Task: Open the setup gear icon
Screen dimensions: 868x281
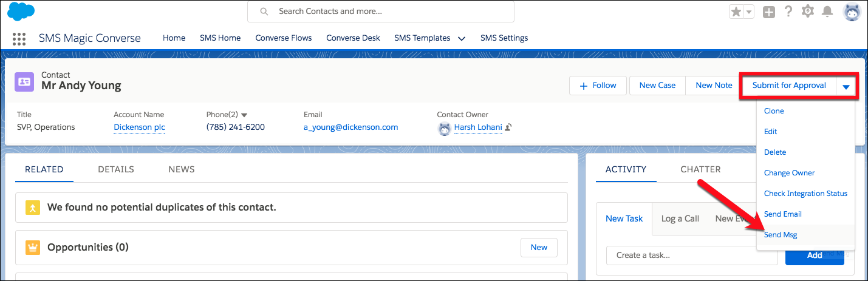Action: [x=807, y=12]
